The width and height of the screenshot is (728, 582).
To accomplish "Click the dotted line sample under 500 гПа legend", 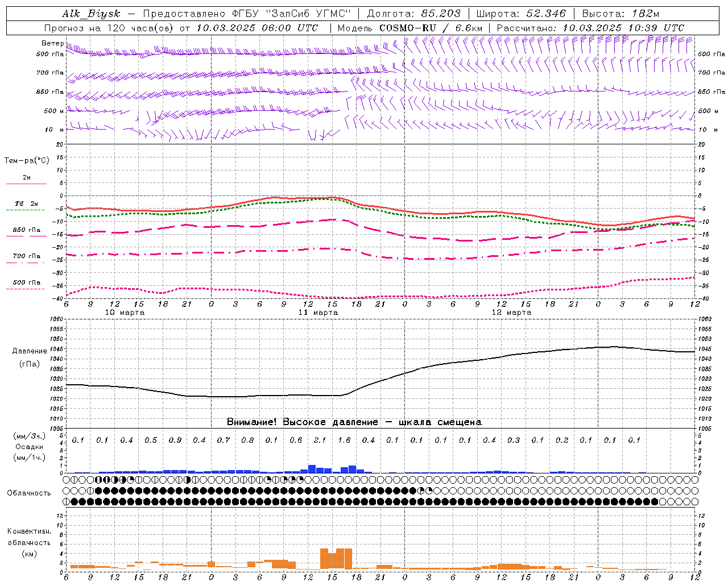I will click(26, 289).
